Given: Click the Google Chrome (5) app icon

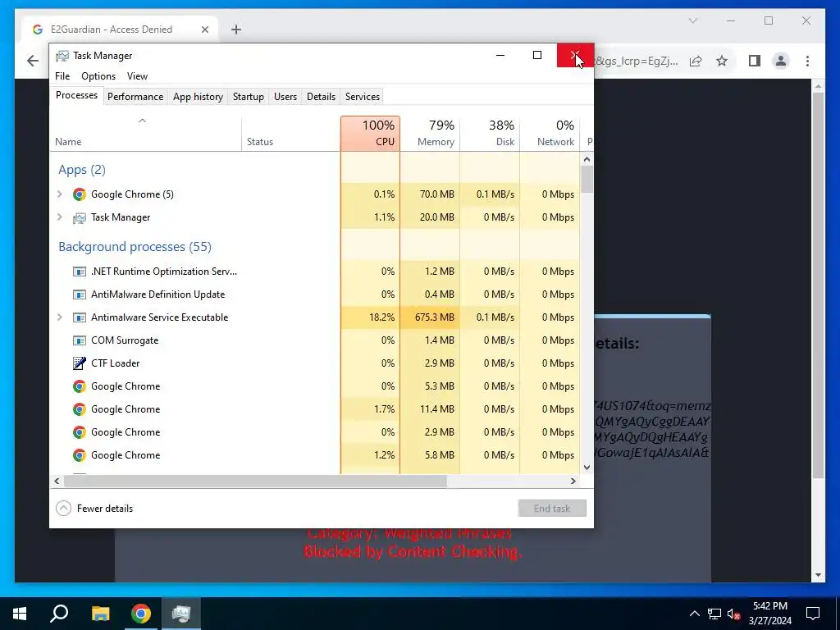Looking at the screenshot, I should click(x=80, y=194).
